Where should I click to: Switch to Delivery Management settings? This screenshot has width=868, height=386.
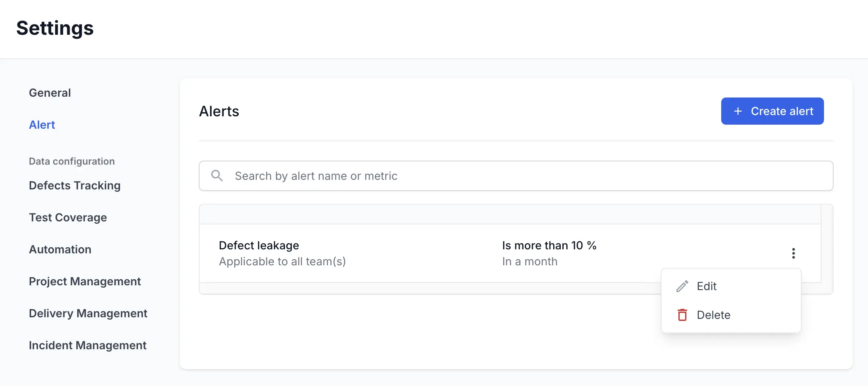tap(88, 313)
